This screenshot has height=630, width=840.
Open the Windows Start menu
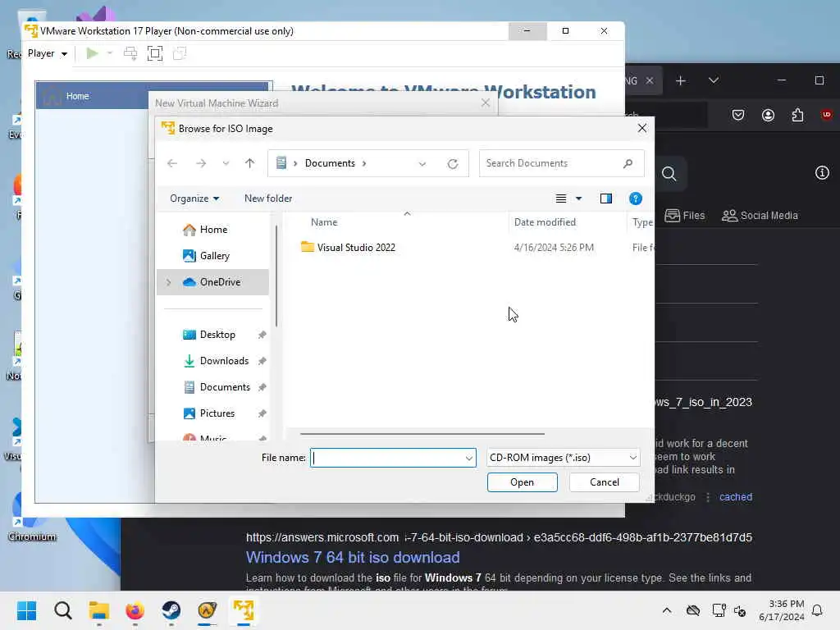tap(26, 610)
